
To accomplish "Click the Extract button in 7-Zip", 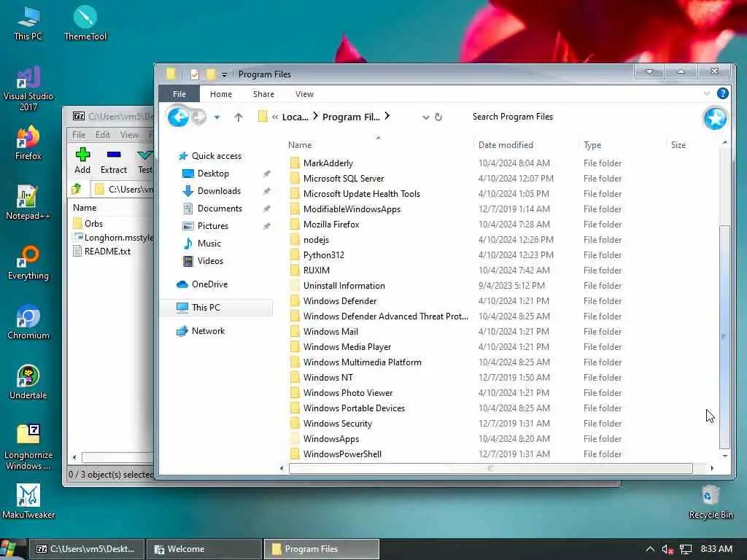I will point(114,160).
